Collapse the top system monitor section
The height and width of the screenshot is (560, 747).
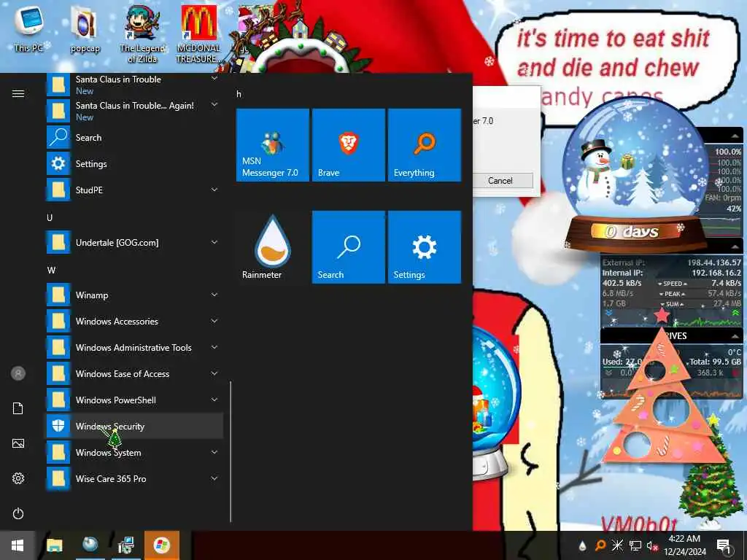735,136
